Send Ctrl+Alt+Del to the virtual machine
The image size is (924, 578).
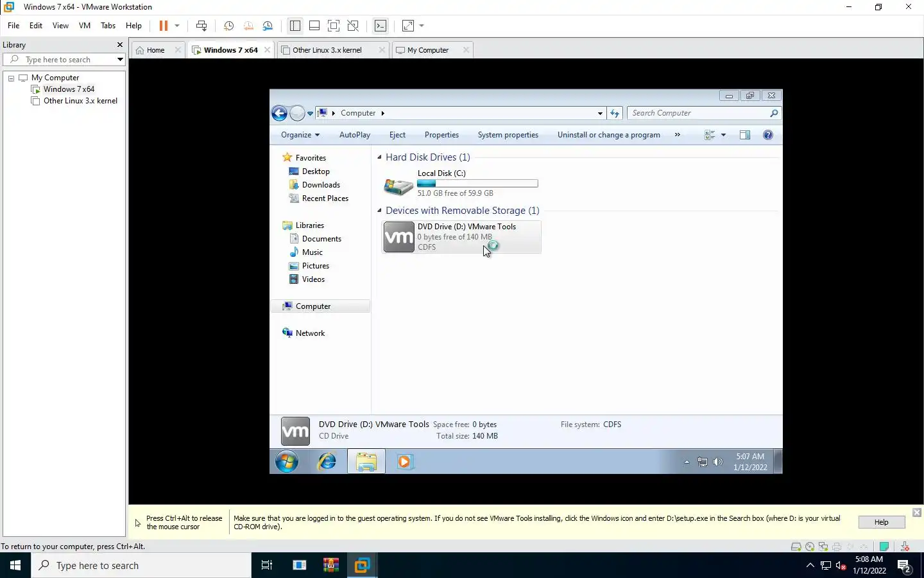click(201, 26)
